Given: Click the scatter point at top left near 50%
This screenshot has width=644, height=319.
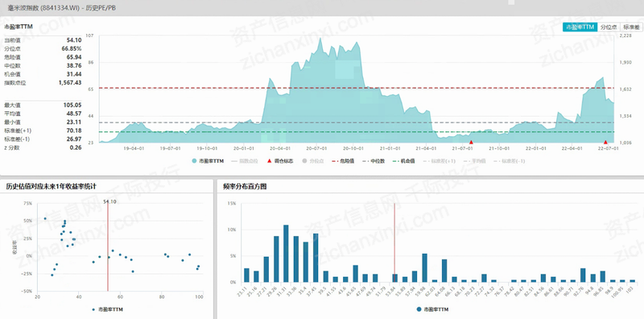Looking at the screenshot, I should [45, 218].
